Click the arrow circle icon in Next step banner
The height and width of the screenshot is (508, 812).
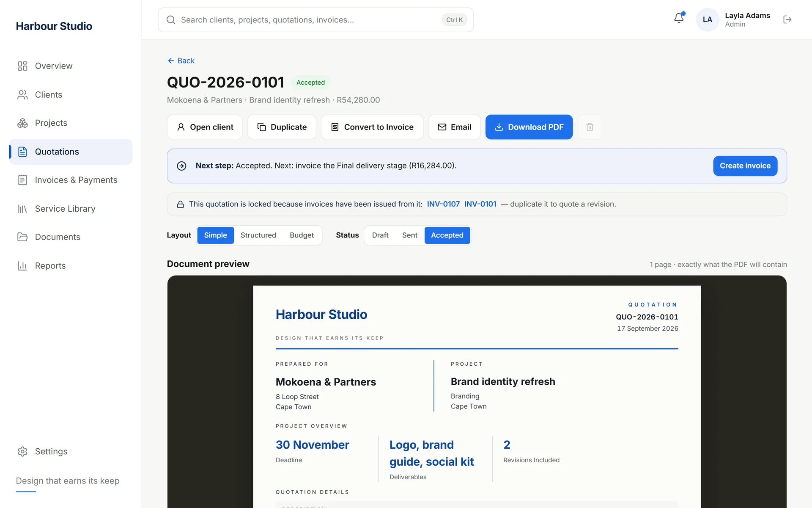181,166
